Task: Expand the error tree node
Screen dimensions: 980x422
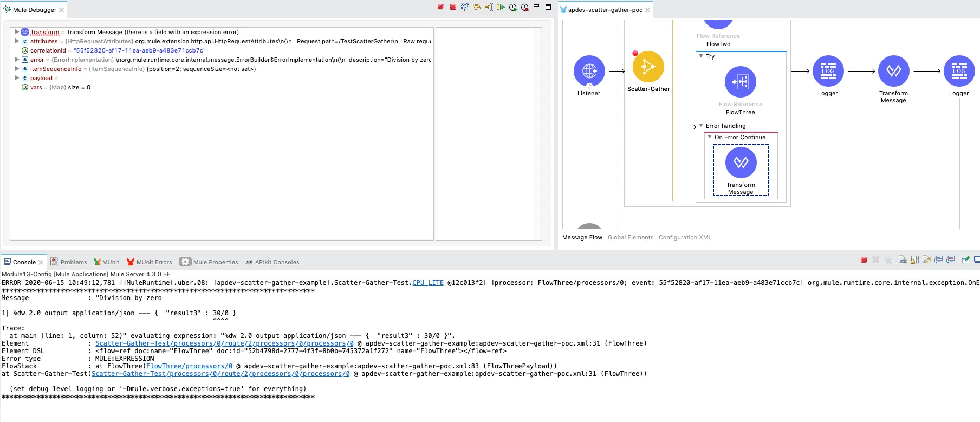Action: tap(17, 60)
